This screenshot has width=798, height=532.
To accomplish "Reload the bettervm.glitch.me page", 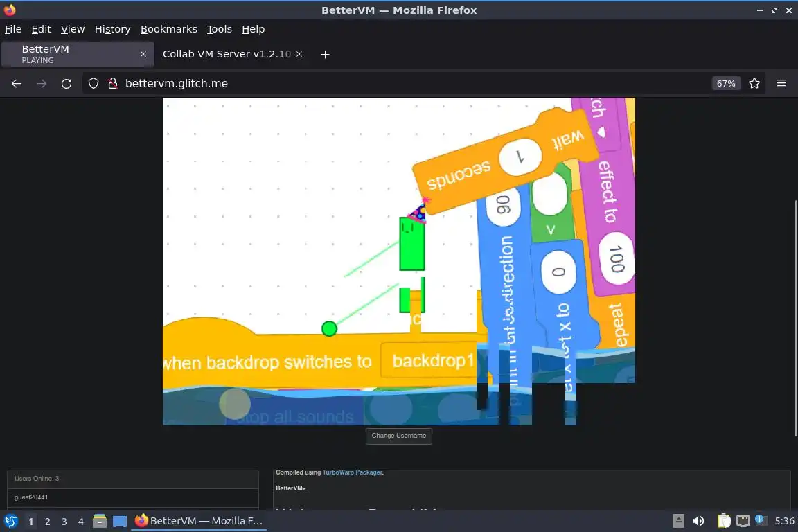I will (x=66, y=84).
